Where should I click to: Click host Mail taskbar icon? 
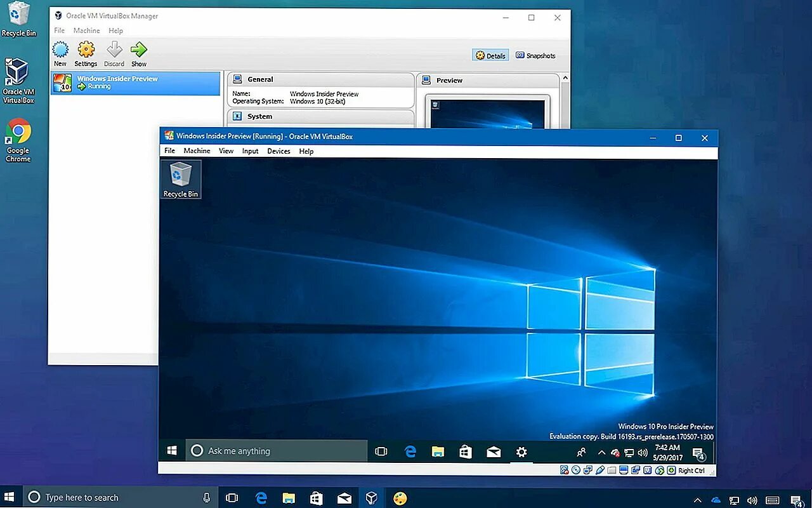click(x=344, y=498)
